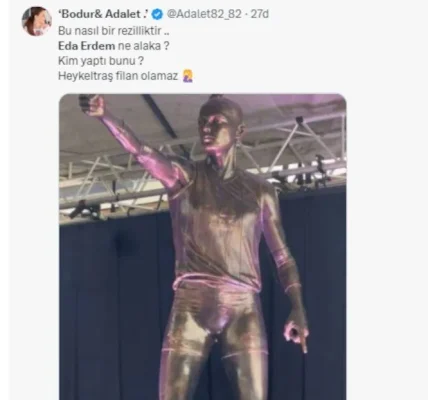Open the tweet via the 27d timestamp
This screenshot has height=400, width=428.
(260, 14)
